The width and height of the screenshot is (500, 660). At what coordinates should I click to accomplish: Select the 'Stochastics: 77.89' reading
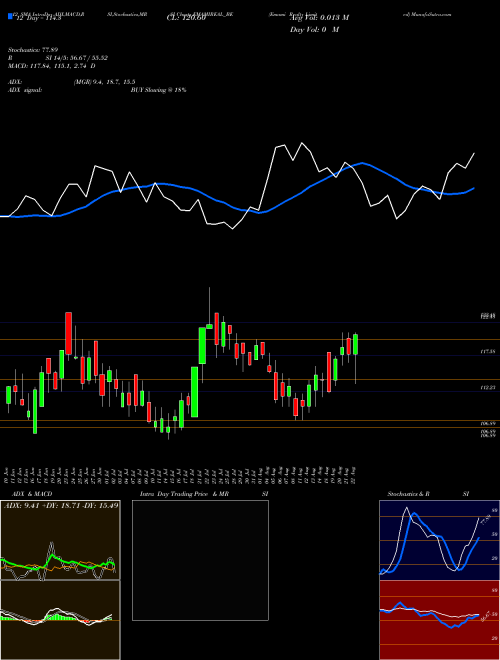pyautogui.click(x=33, y=50)
